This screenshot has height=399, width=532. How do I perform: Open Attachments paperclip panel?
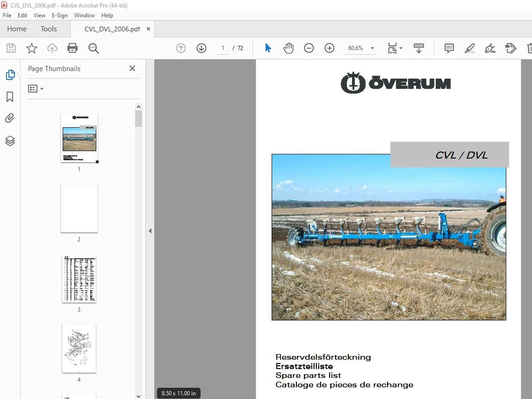coord(10,118)
